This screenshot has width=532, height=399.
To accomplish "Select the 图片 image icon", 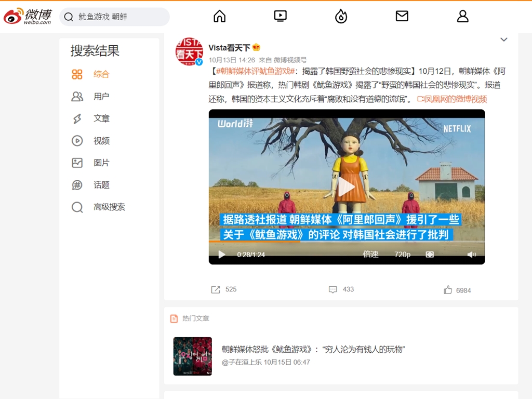I will 77,163.
